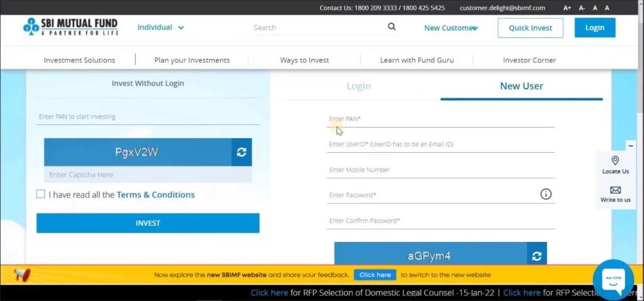Open the New Customer dropdown
The height and width of the screenshot is (301, 644).
pos(451,28)
